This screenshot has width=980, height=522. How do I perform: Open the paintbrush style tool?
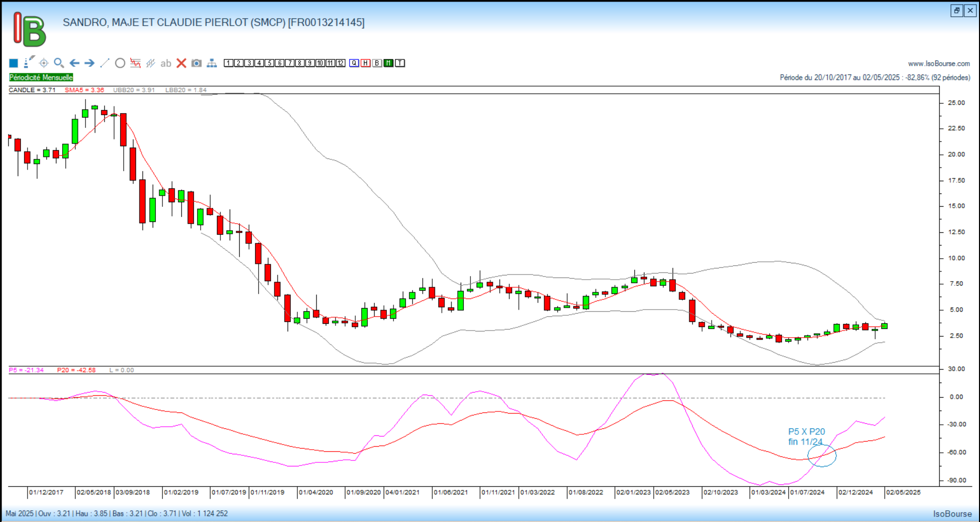tap(29, 62)
